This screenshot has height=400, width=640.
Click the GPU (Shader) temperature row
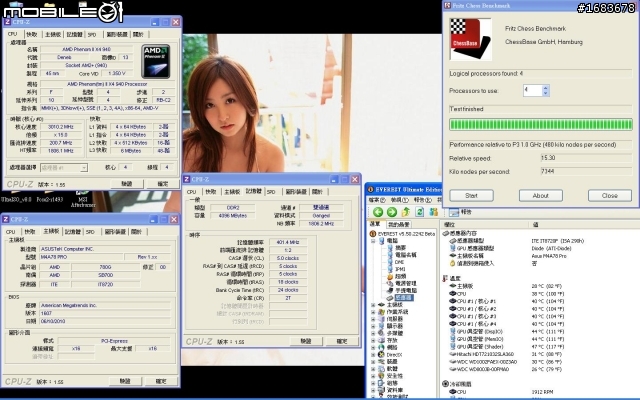coord(505,347)
